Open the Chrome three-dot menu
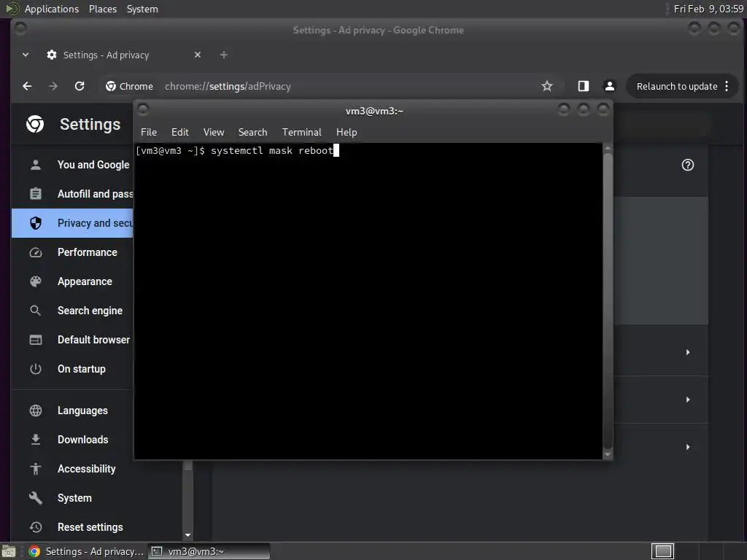The image size is (747, 560). click(727, 86)
